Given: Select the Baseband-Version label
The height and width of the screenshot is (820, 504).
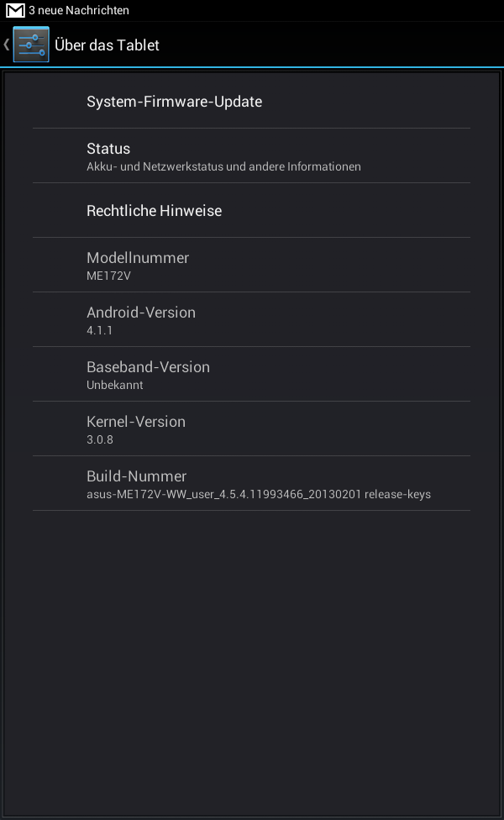Looking at the screenshot, I should (x=148, y=367).
